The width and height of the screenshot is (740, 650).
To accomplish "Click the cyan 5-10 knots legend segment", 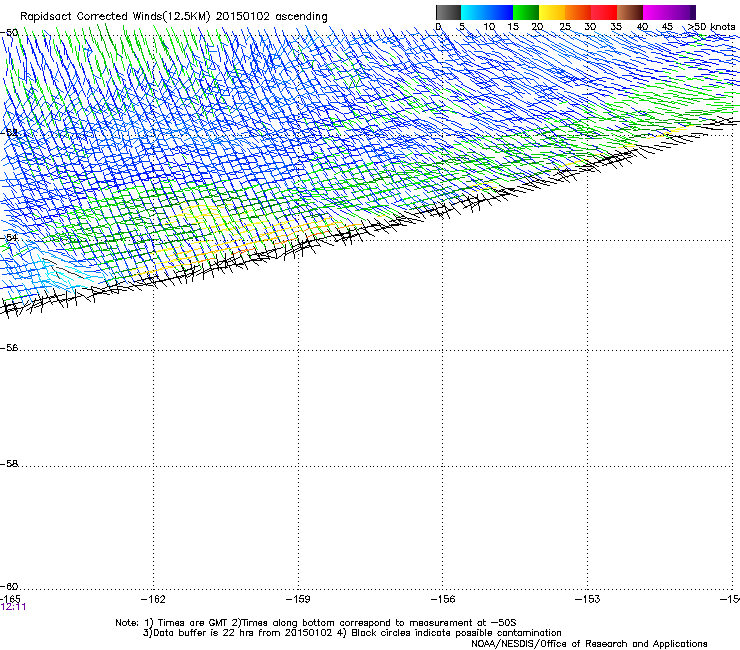I will [474, 12].
